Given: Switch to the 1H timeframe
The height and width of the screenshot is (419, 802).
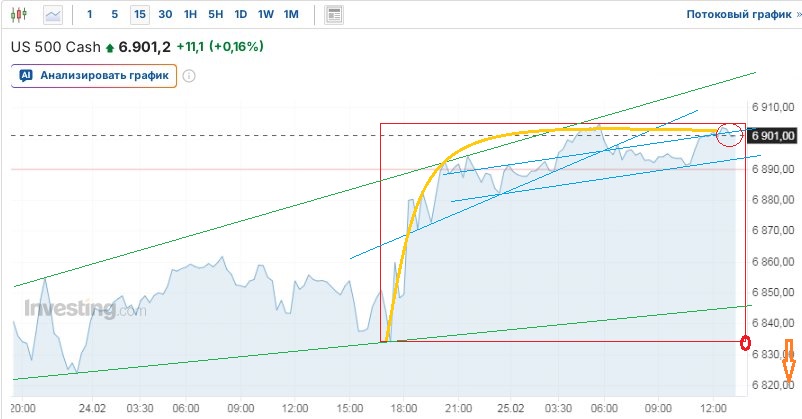Looking at the screenshot, I should click(x=190, y=15).
